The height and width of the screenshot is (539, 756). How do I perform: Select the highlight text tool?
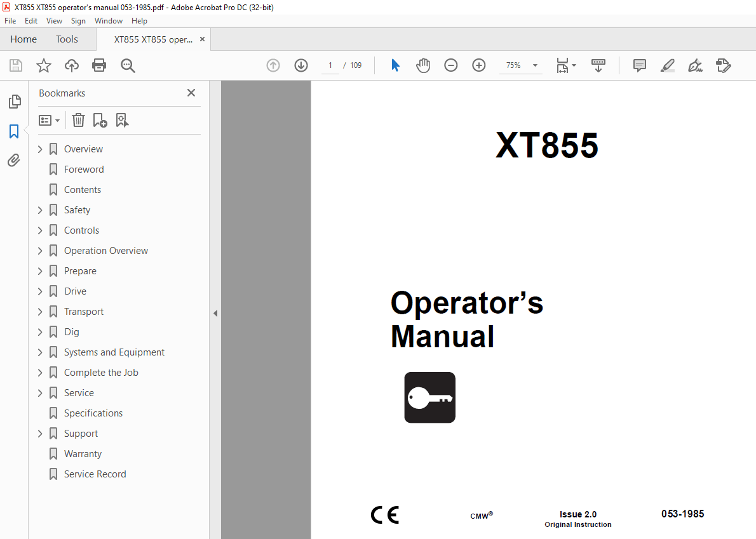pyautogui.click(x=667, y=65)
